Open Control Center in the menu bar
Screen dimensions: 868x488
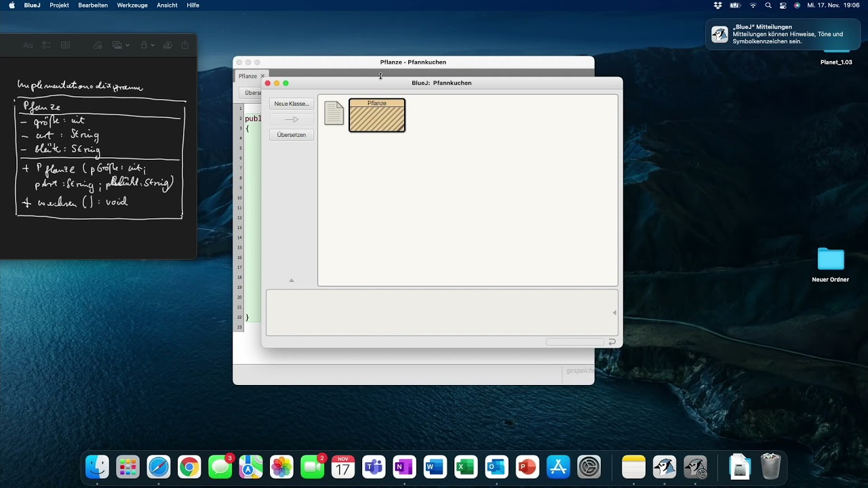click(783, 5)
